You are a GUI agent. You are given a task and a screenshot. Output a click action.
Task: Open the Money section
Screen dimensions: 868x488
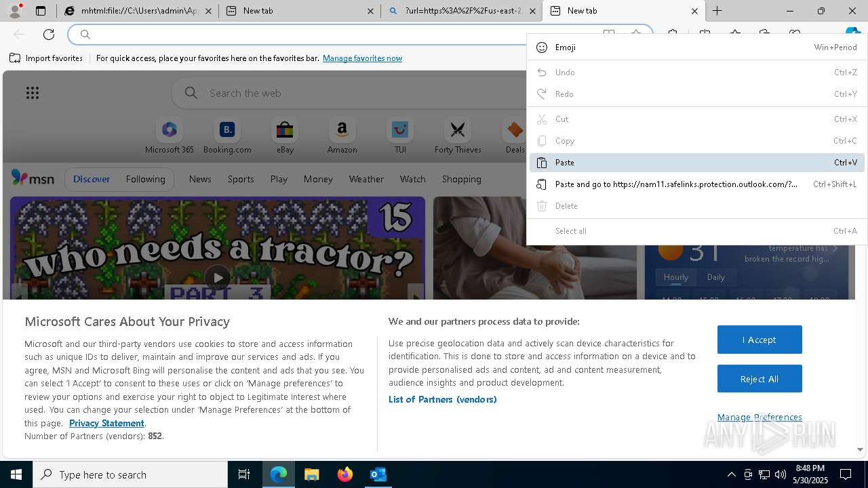click(x=318, y=179)
